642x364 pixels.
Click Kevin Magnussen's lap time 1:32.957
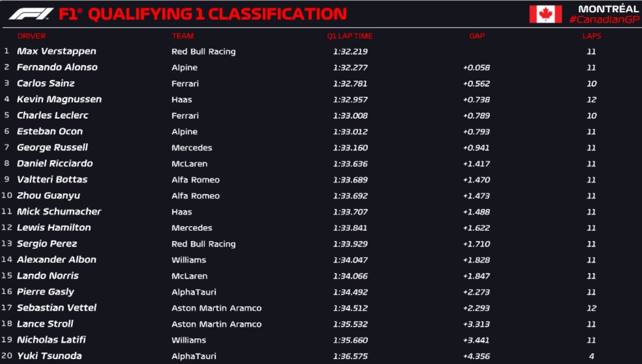coord(350,100)
